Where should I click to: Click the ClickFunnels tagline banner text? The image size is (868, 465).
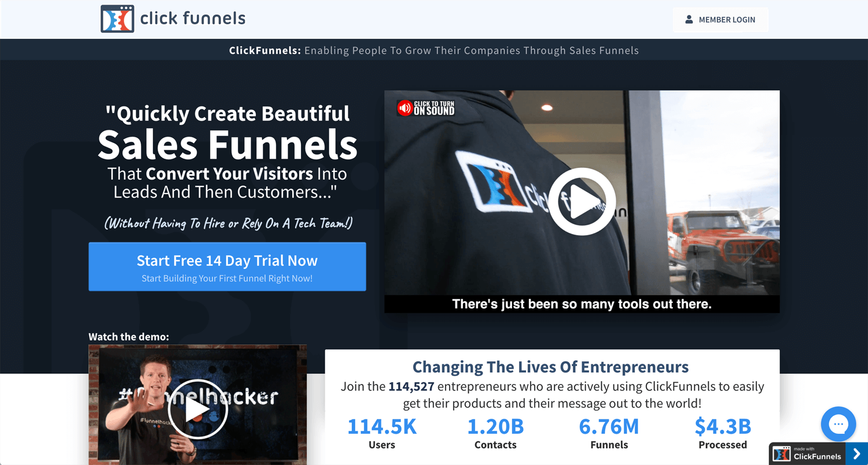point(434,50)
